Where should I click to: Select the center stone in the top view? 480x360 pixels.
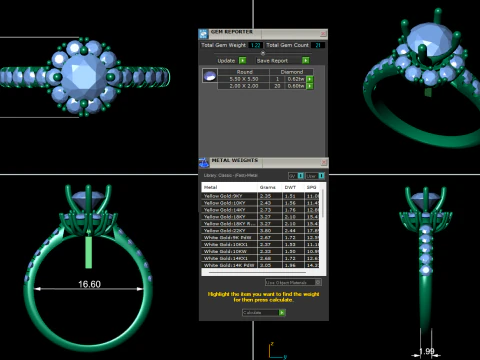coord(83,77)
